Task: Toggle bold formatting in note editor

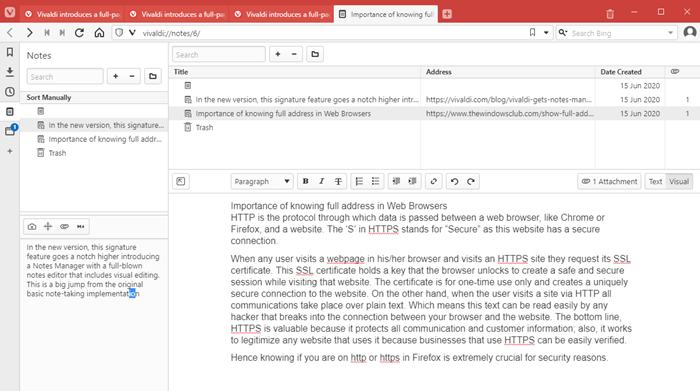Action: coord(305,181)
